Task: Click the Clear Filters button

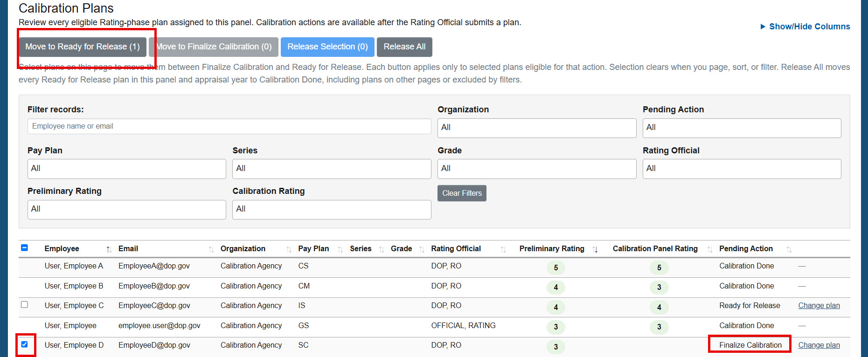Action: point(462,193)
